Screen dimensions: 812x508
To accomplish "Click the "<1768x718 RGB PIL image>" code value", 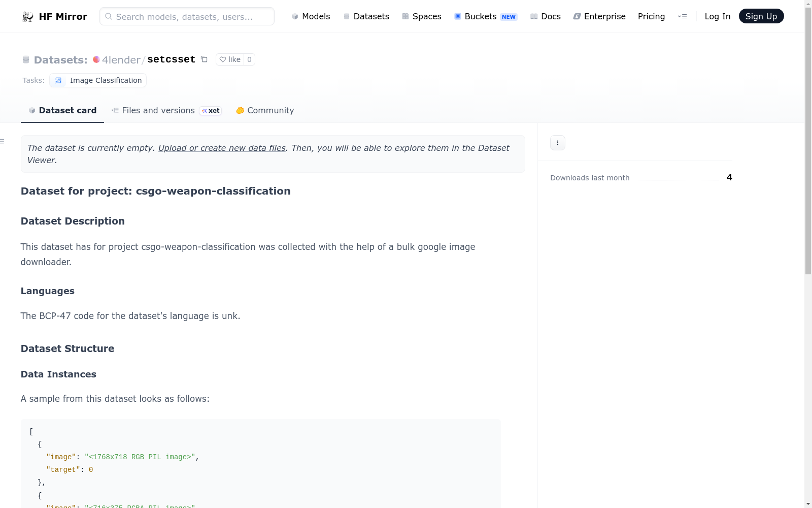I will pos(140,457).
